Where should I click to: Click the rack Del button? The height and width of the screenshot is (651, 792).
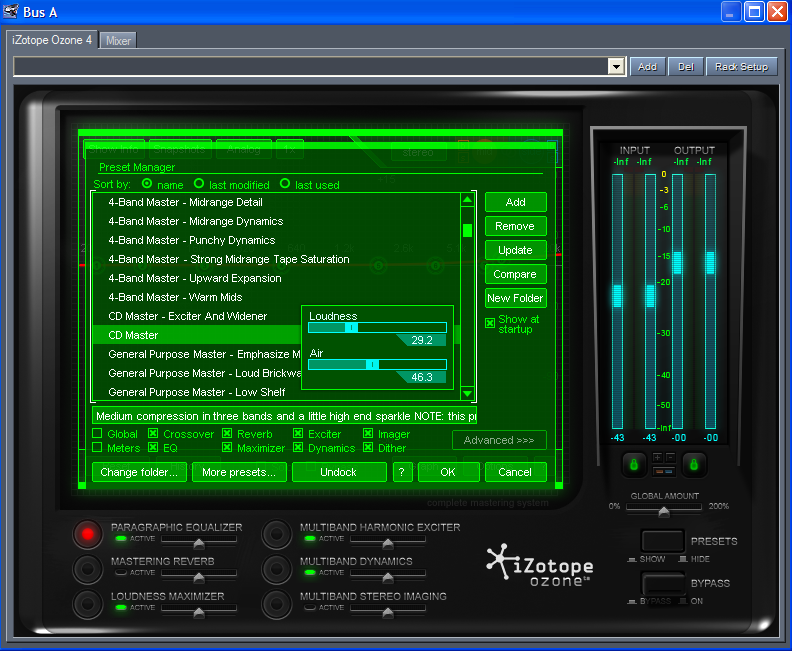[x=685, y=66]
